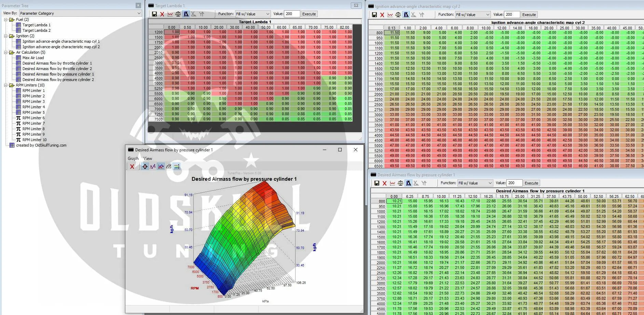
Task: Click Execute button in the Ignition map toolbar
Action: coord(529,15)
